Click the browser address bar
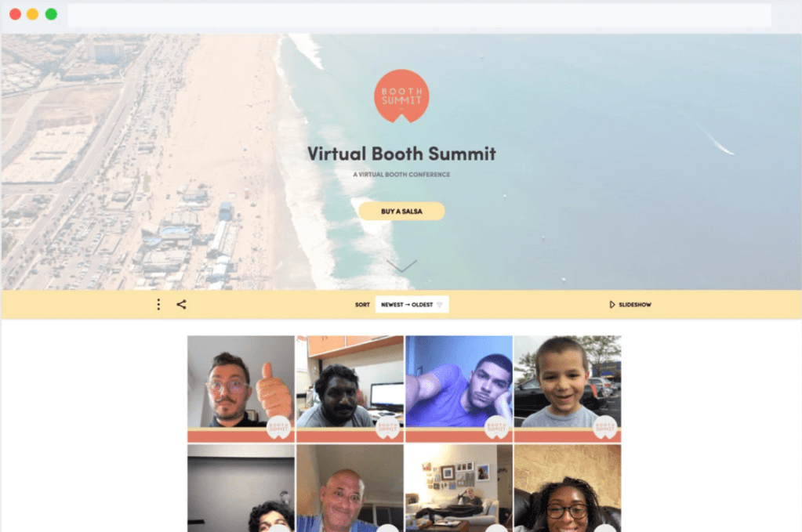The image size is (802, 532). tap(419, 15)
